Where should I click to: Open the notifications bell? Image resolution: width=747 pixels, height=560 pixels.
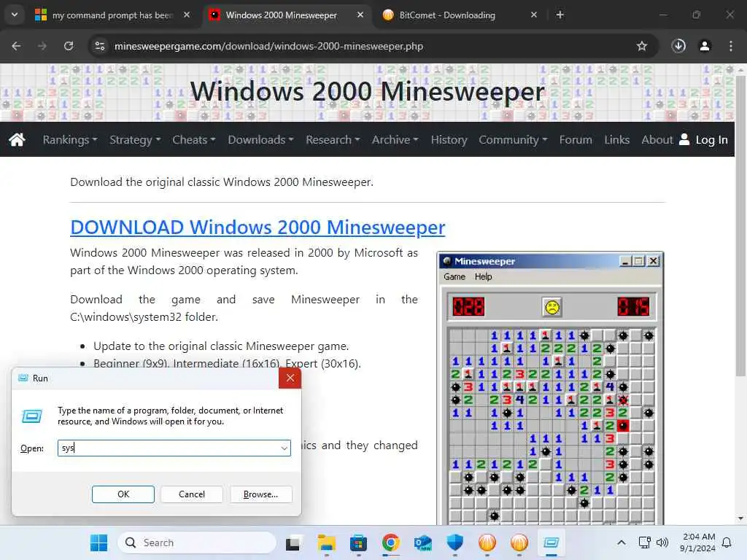[727, 542]
